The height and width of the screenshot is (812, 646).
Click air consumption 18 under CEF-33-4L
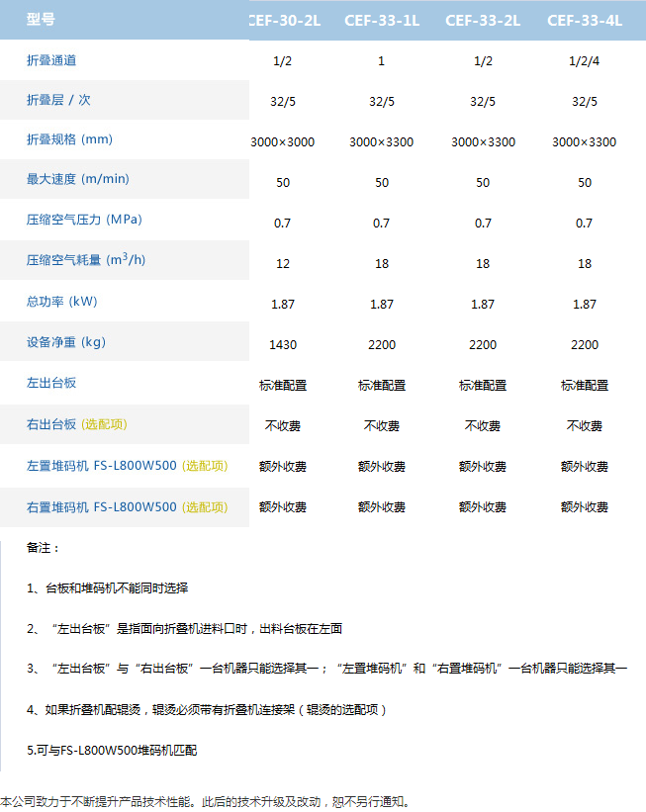coord(585,264)
